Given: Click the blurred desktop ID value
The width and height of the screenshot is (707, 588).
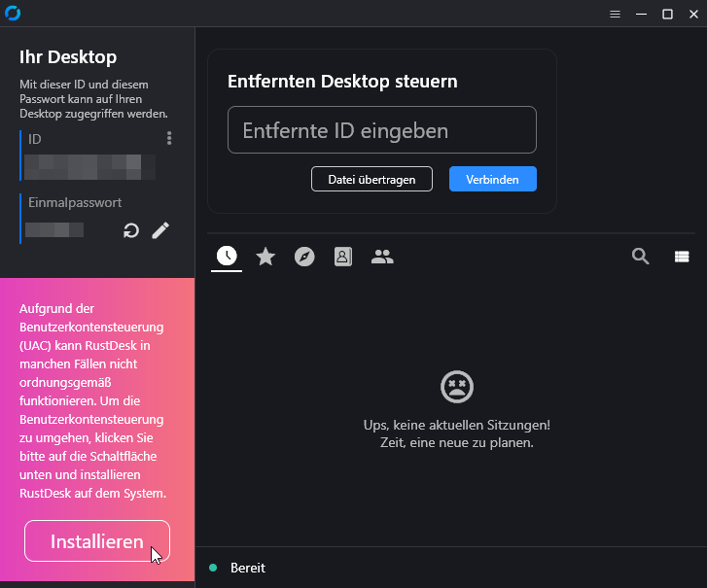Looking at the screenshot, I should [x=88, y=166].
